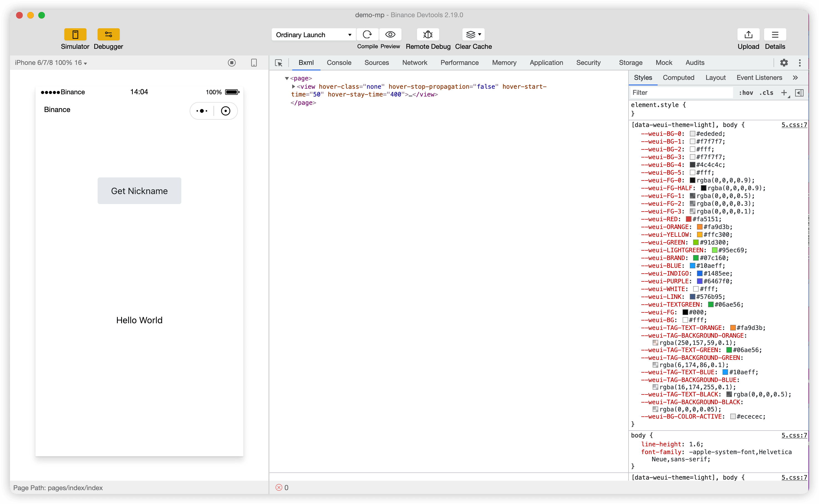
Task: Focus the styles Filter input
Action: tap(682, 93)
